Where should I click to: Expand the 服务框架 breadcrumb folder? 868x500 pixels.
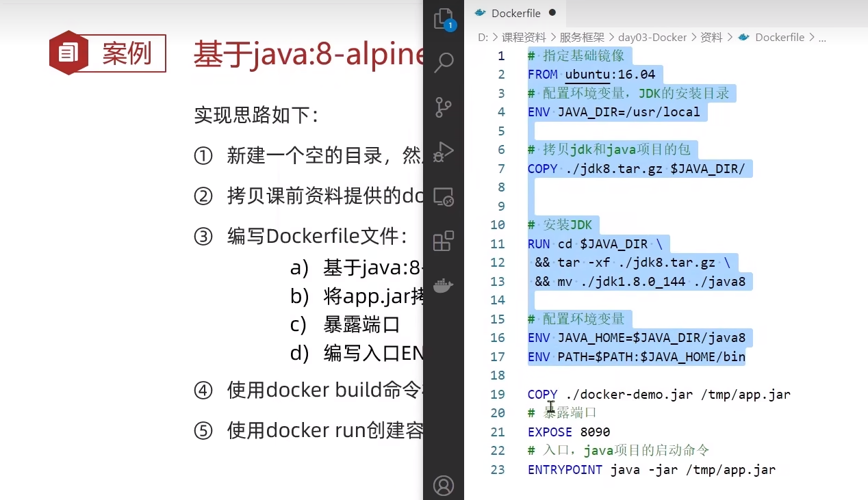[x=582, y=38]
